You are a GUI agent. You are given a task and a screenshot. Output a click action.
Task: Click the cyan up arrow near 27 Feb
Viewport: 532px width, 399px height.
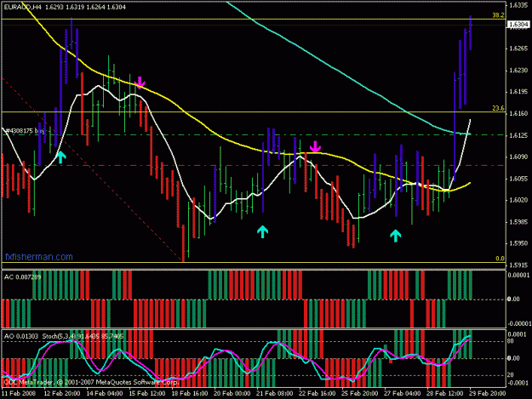point(395,236)
